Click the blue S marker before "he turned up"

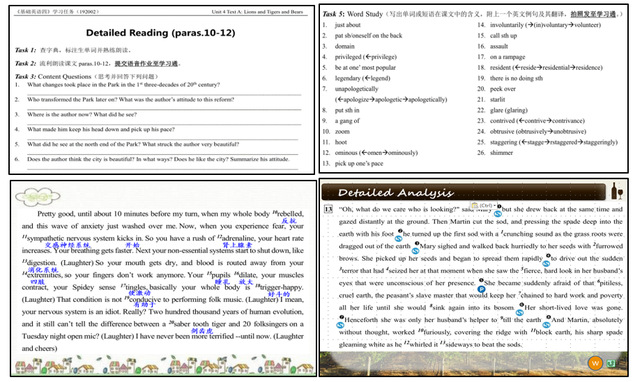(x=399, y=238)
